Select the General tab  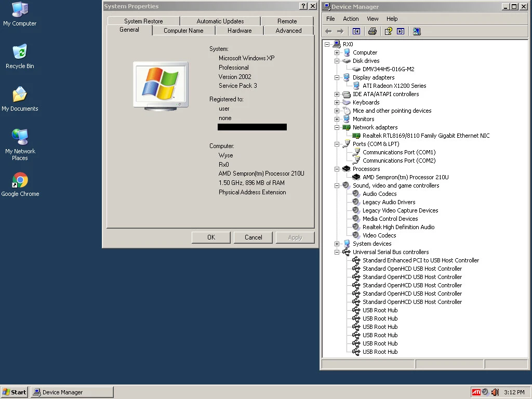(x=129, y=30)
